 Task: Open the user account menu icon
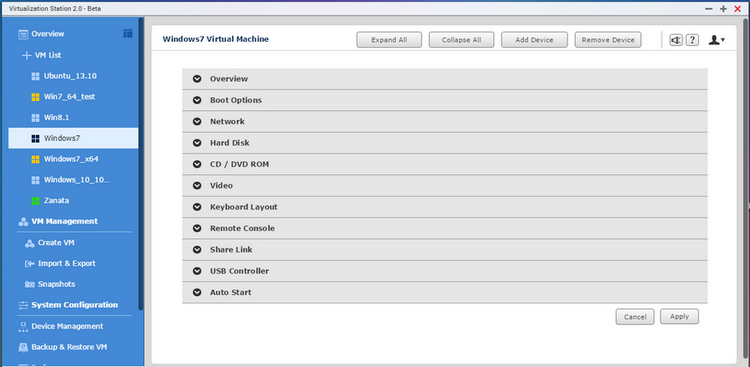coord(717,40)
